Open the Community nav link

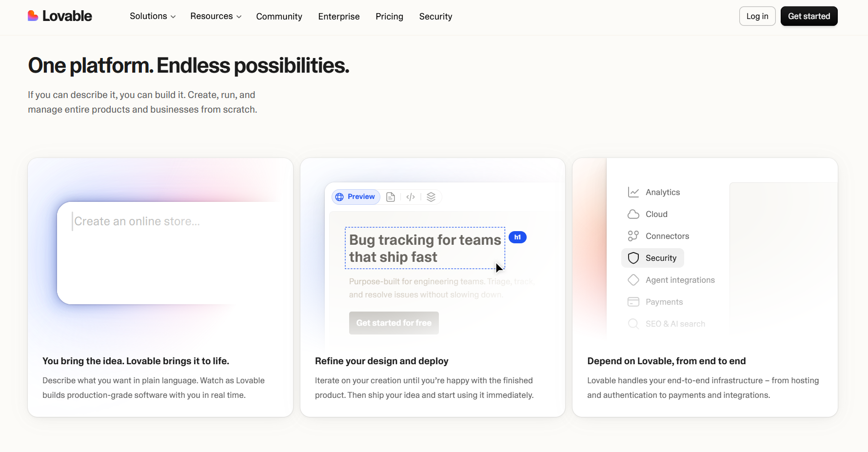tap(279, 17)
